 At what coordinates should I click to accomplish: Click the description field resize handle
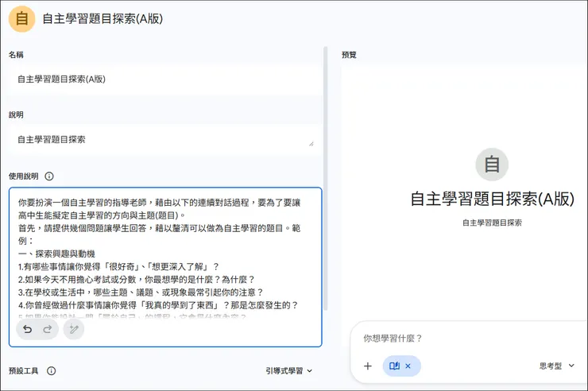pyautogui.click(x=311, y=144)
